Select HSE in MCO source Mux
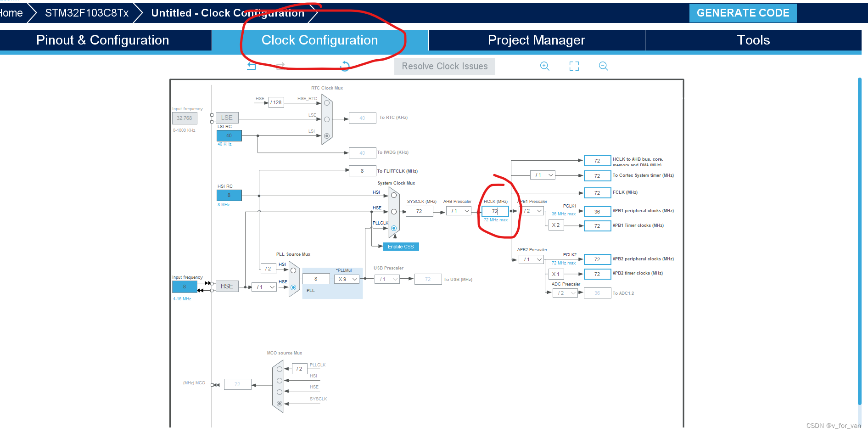 pyautogui.click(x=280, y=392)
